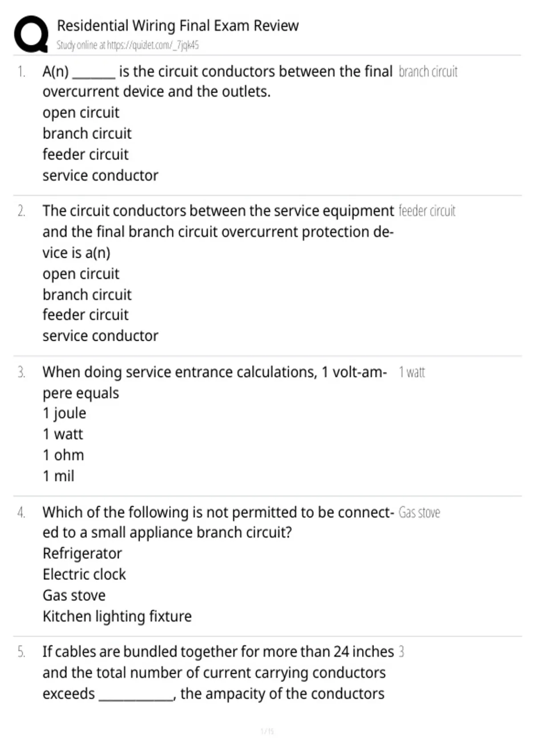Select the 'Refrigerator' option

[x=82, y=553]
